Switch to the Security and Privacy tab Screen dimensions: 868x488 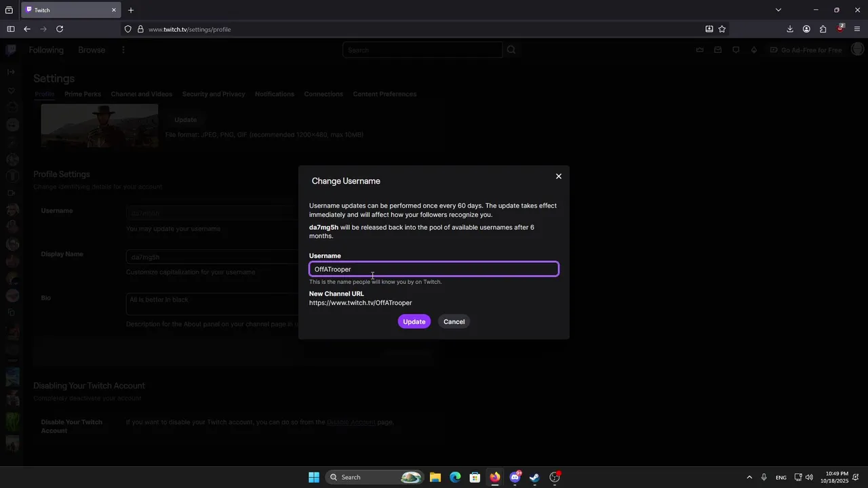[x=214, y=94]
